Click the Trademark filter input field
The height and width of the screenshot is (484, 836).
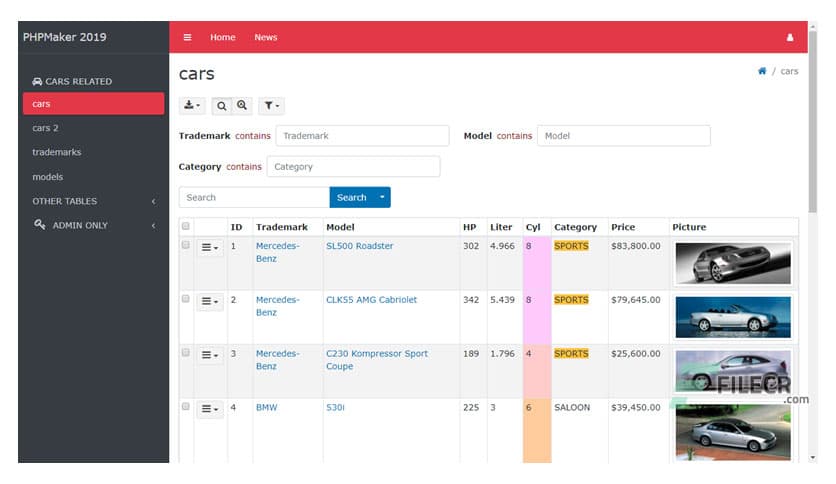point(362,136)
